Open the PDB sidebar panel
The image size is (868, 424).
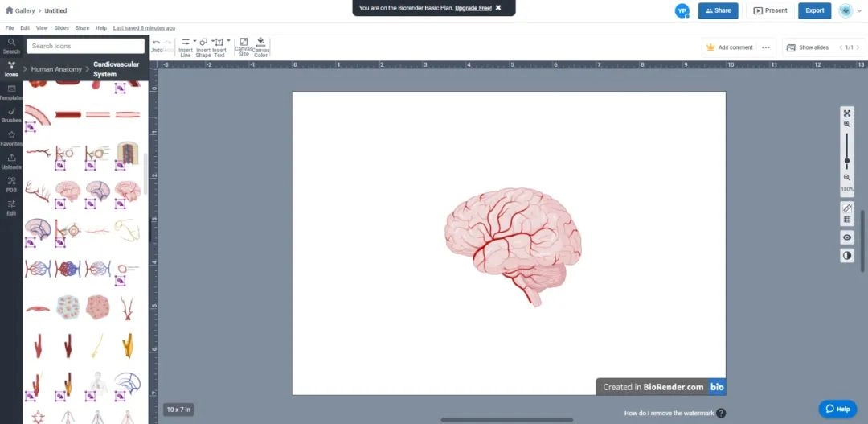(11, 184)
